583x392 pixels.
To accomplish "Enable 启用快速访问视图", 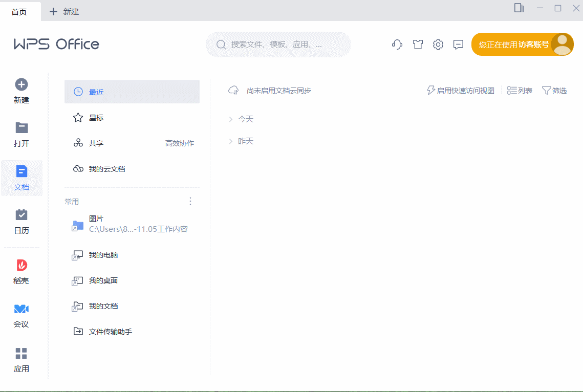I will (460, 91).
